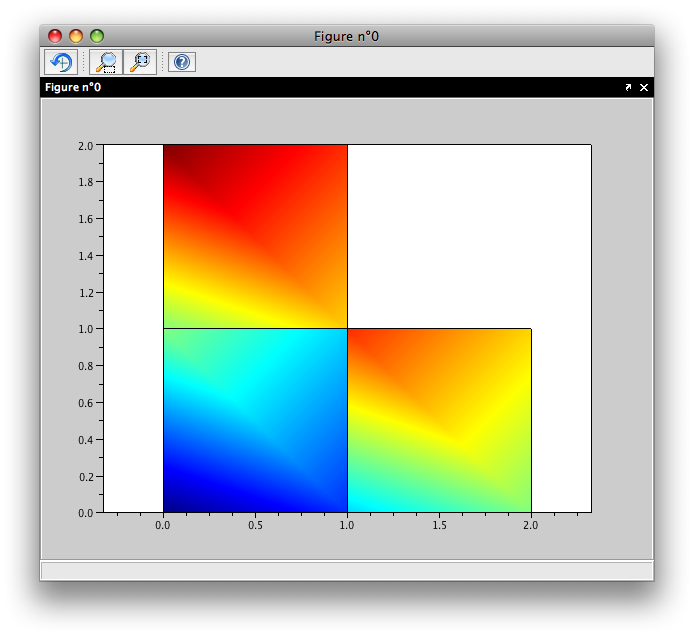Image resolution: width=694 pixels, height=636 pixels.
Task: Minimize window with the yellow button
Action: click(x=76, y=36)
